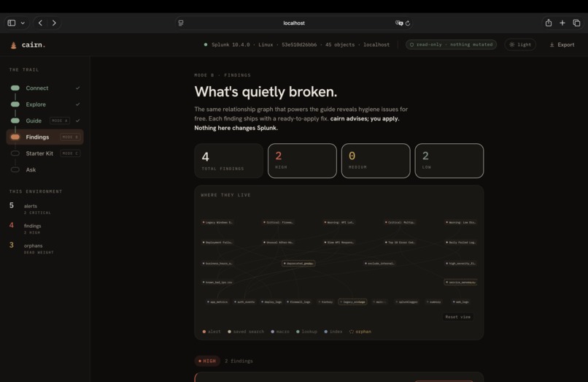The height and width of the screenshot is (382, 588).
Task: Select the 'Critical: Multip..' graph node
Action: [400, 222]
